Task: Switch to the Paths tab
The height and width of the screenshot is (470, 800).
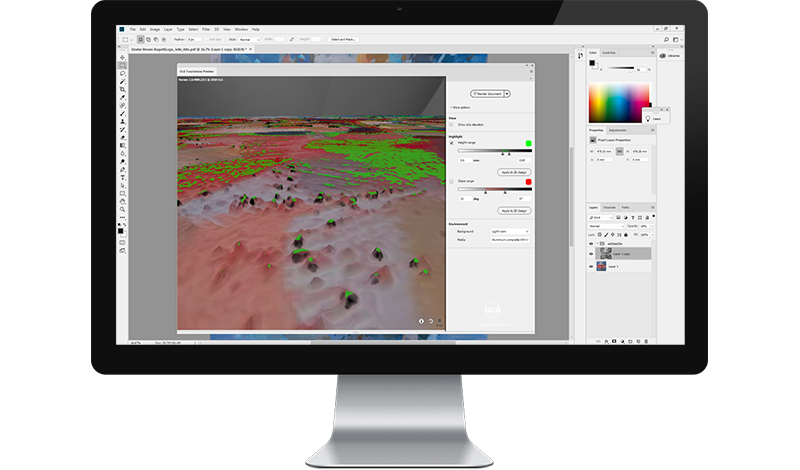Action: click(626, 208)
